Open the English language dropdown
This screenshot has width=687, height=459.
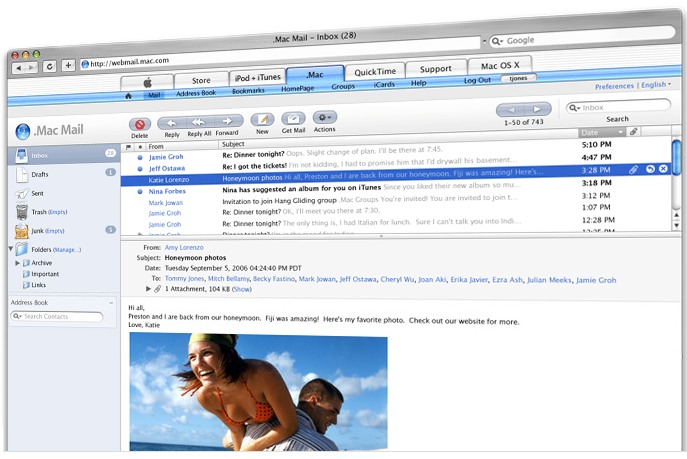coord(656,85)
